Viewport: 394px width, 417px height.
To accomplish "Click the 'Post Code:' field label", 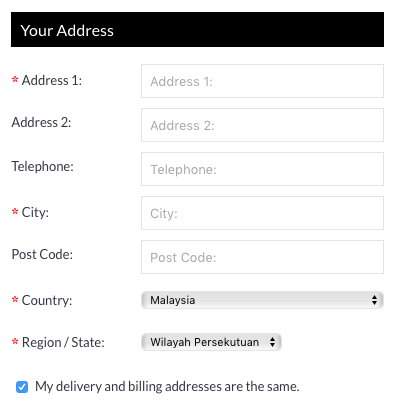I will pos(42,254).
